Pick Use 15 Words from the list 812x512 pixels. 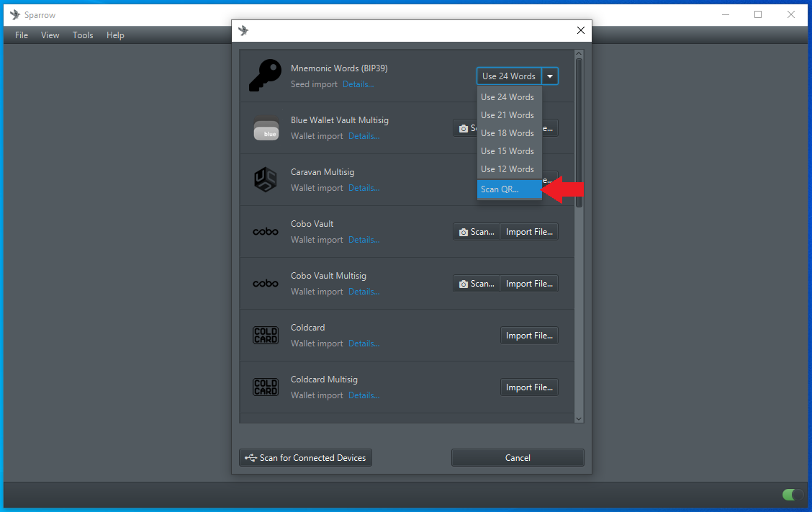(509, 151)
